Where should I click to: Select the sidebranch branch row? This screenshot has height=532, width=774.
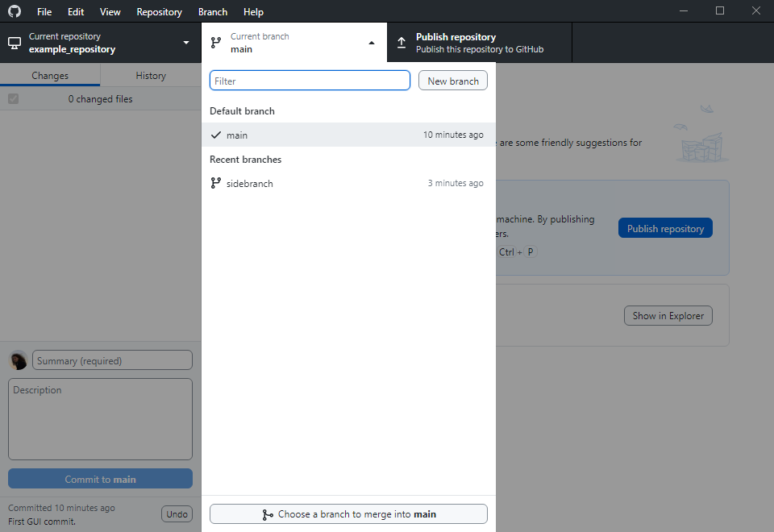[x=348, y=183]
